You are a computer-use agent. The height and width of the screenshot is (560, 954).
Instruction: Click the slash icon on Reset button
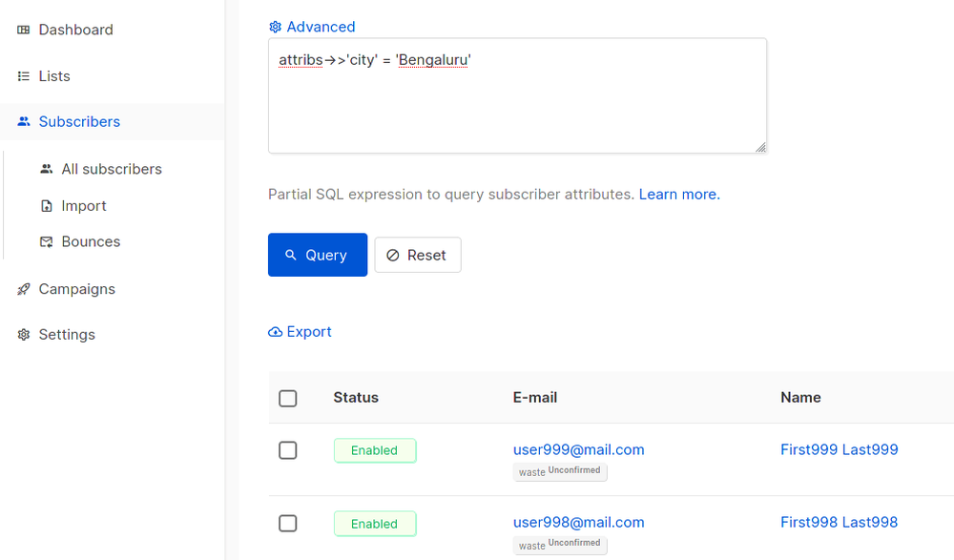[x=391, y=255]
